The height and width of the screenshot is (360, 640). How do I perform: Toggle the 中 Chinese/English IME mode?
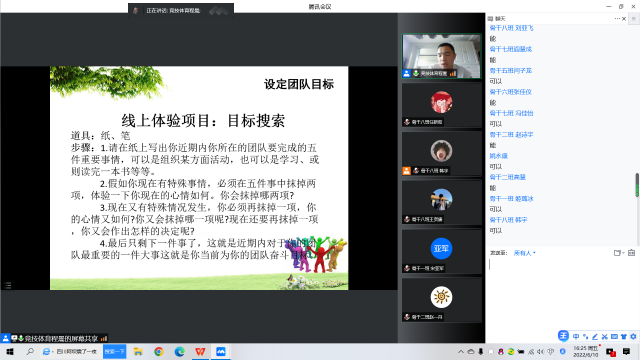point(576,336)
